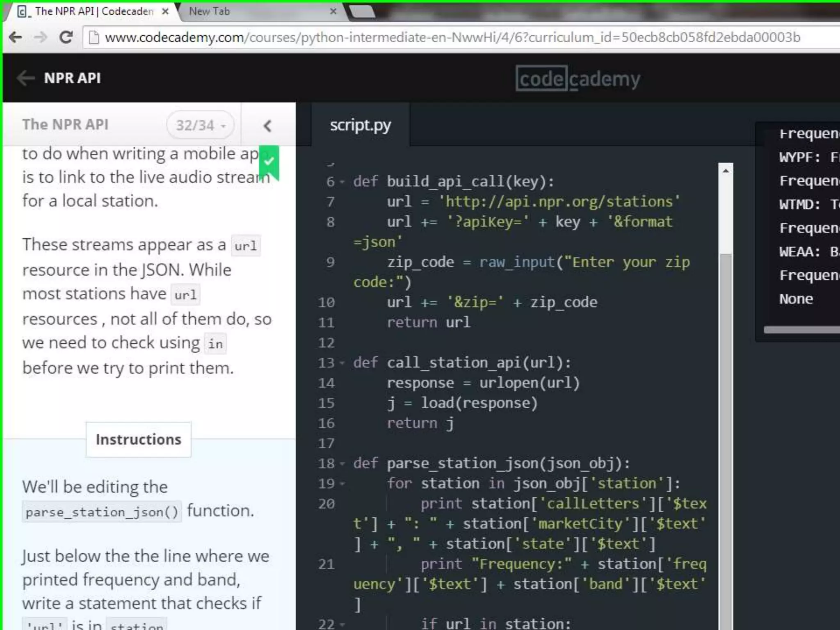Viewport: 840px width, 630px height.
Task: Click the NPR API course title
Action: (72, 78)
